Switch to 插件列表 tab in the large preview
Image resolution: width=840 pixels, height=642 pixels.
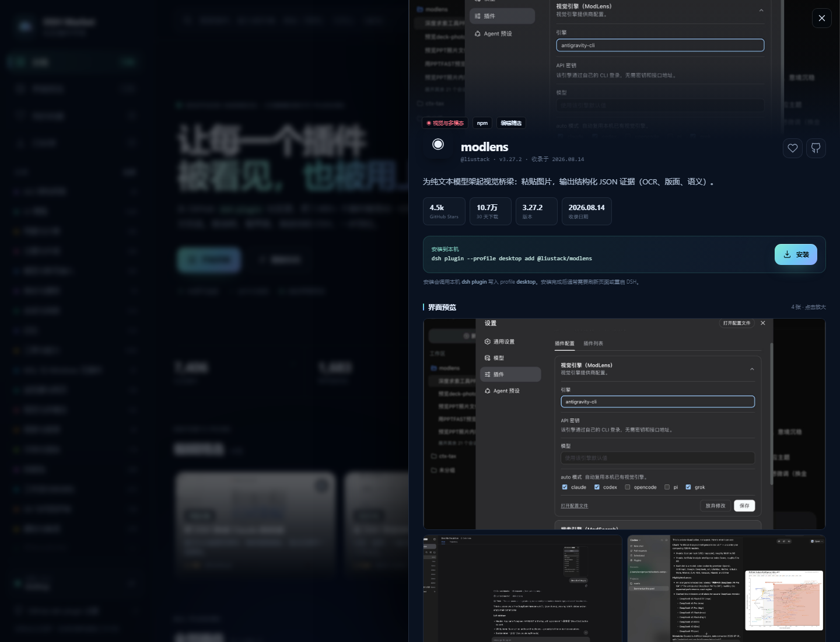pyautogui.click(x=593, y=343)
